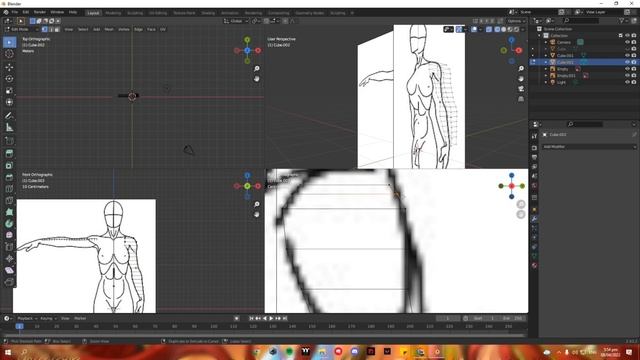Open Playback dropdown in timeline
Viewport: 640px width, 360px height.
click(x=27, y=318)
